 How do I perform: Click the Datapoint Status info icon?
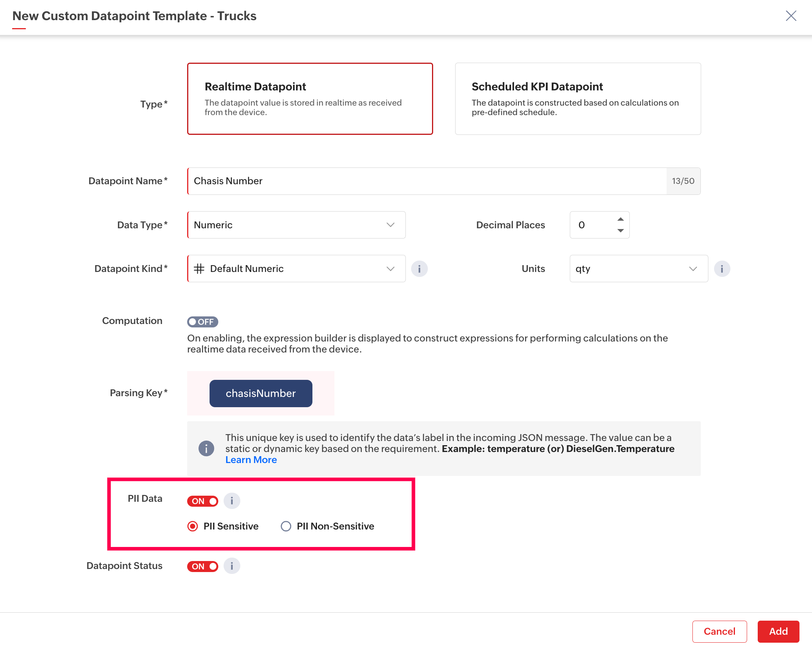(232, 566)
